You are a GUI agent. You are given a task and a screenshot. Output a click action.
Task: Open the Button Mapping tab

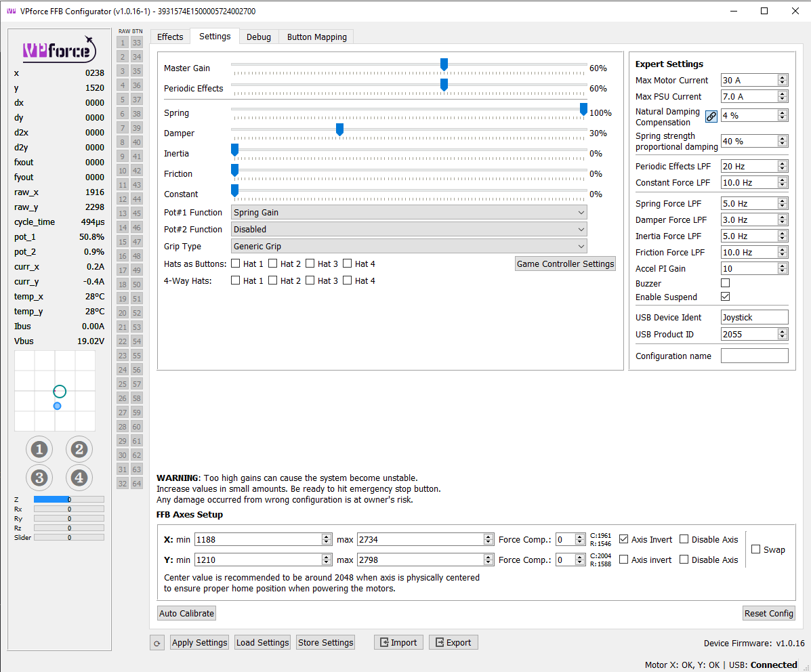click(316, 37)
